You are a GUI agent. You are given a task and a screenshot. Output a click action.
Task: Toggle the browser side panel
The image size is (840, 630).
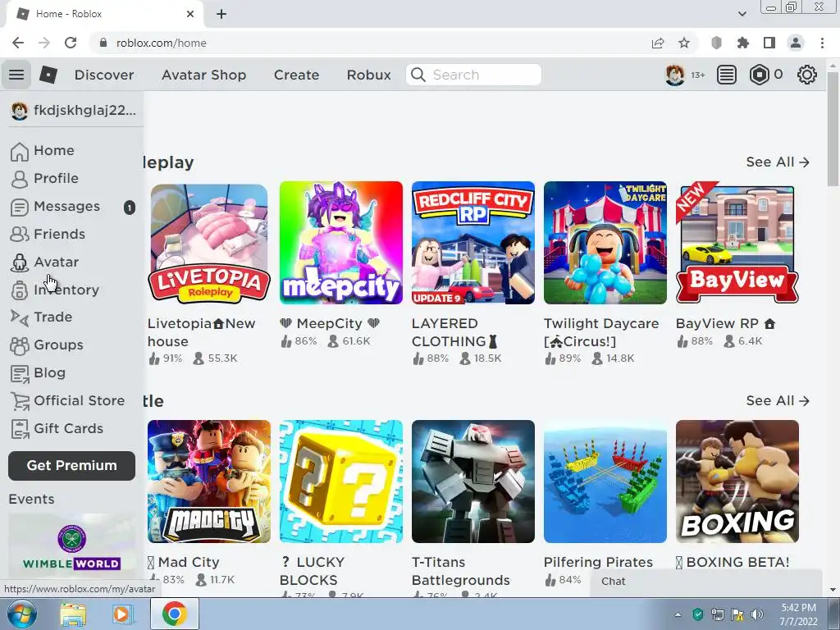click(769, 43)
